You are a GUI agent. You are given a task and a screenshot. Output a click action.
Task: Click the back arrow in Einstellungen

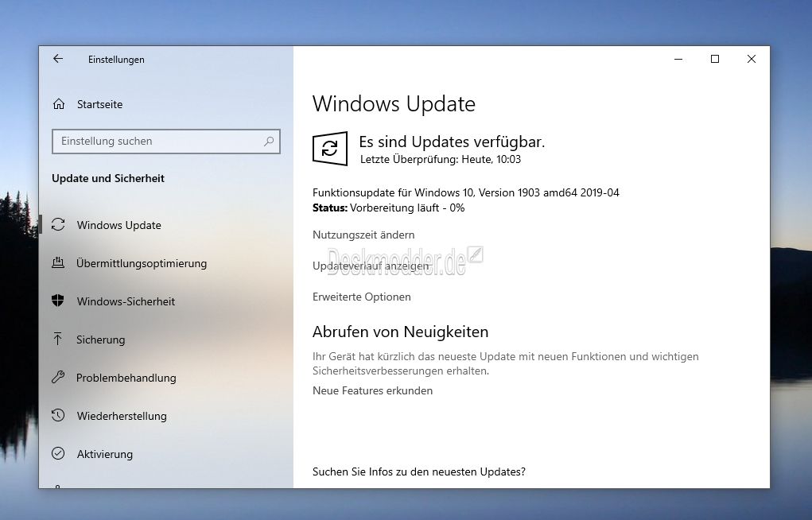point(58,59)
